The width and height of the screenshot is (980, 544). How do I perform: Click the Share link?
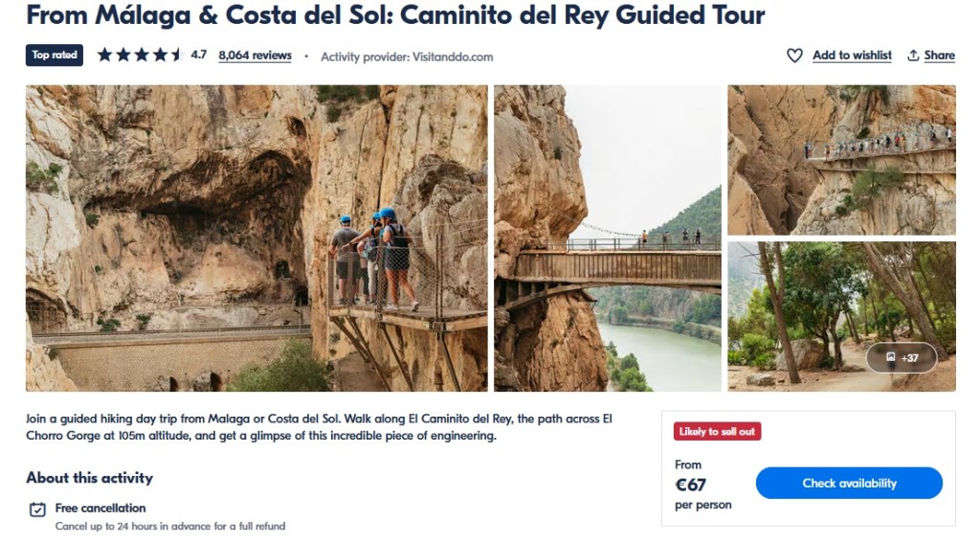940,56
